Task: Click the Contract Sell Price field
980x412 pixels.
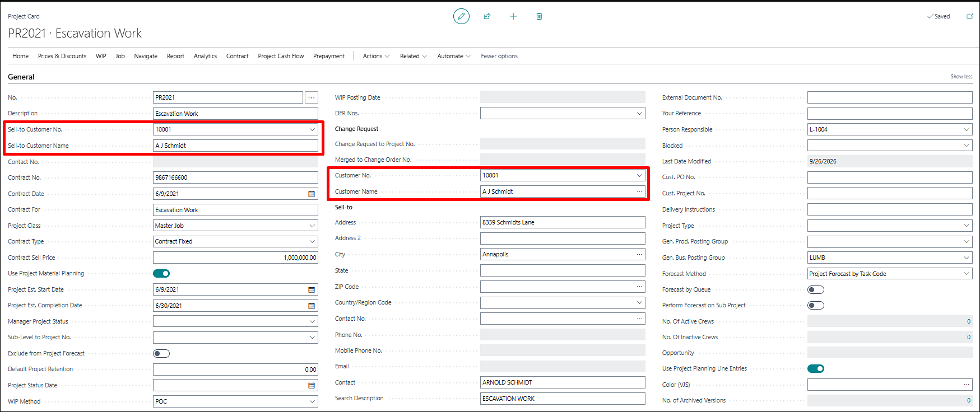Action: (x=235, y=257)
